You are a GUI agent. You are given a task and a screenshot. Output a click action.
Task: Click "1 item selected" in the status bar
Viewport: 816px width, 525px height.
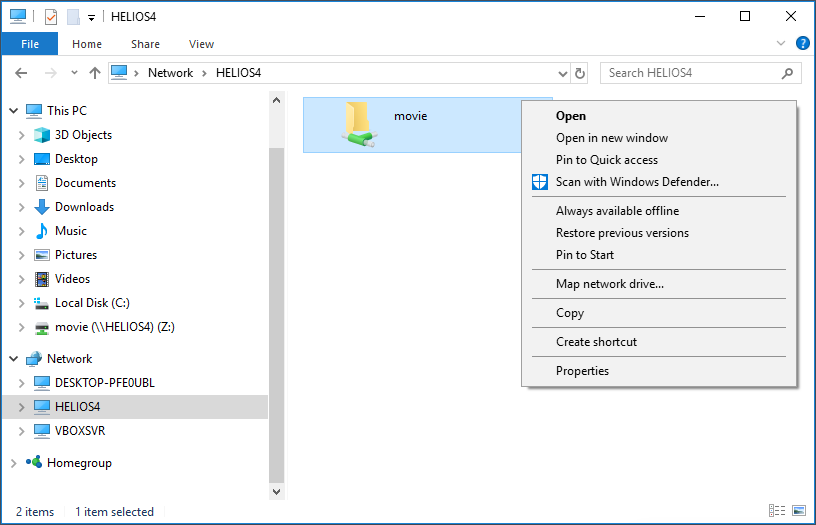pos(114,512)
